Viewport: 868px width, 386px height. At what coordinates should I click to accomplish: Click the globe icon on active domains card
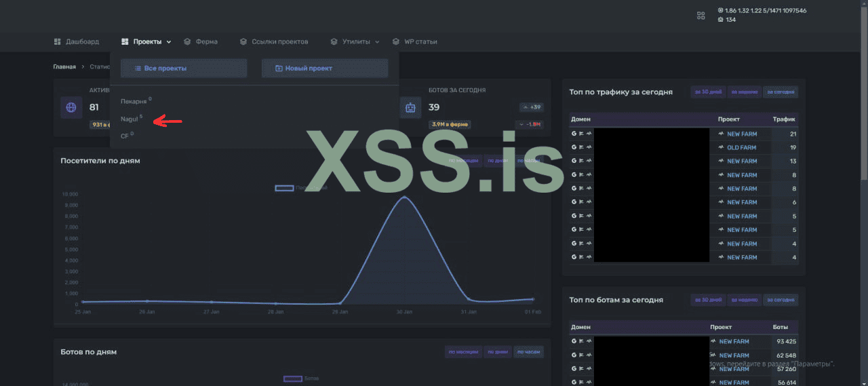point(71,107)
